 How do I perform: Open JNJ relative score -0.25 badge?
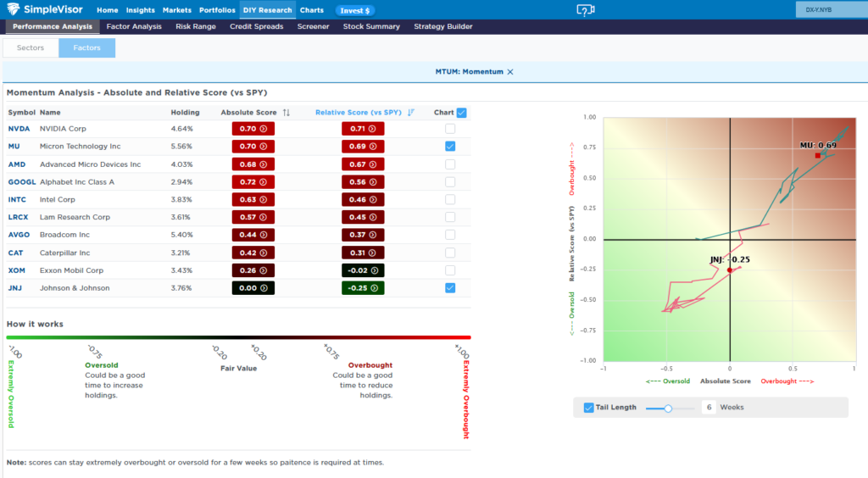point(363,288)
